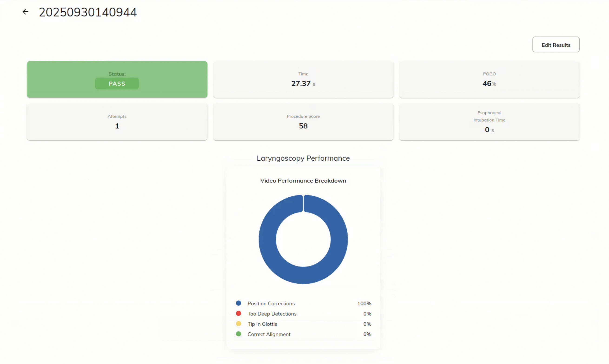This screenshot has width=609, height=364.
Task: Click the Procedure Score card showing 58
Action: (x=303, y=122)
